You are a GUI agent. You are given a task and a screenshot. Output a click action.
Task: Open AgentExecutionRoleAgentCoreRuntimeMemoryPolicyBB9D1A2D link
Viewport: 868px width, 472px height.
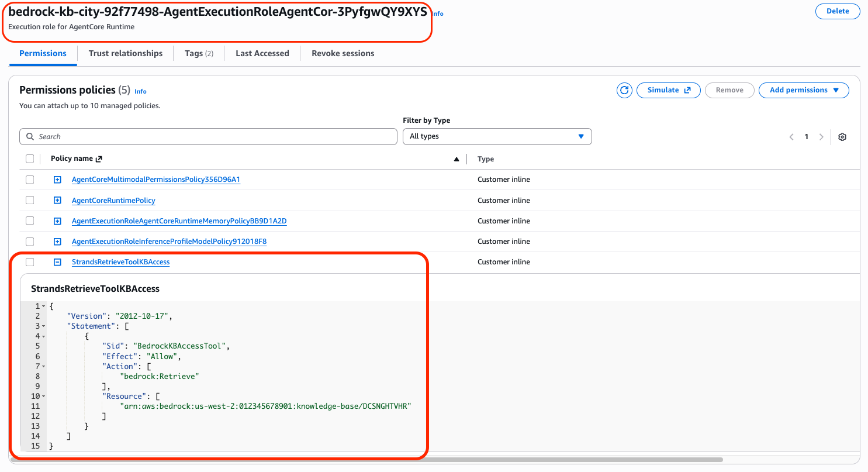pyautogui.click(x=179, y=221)
